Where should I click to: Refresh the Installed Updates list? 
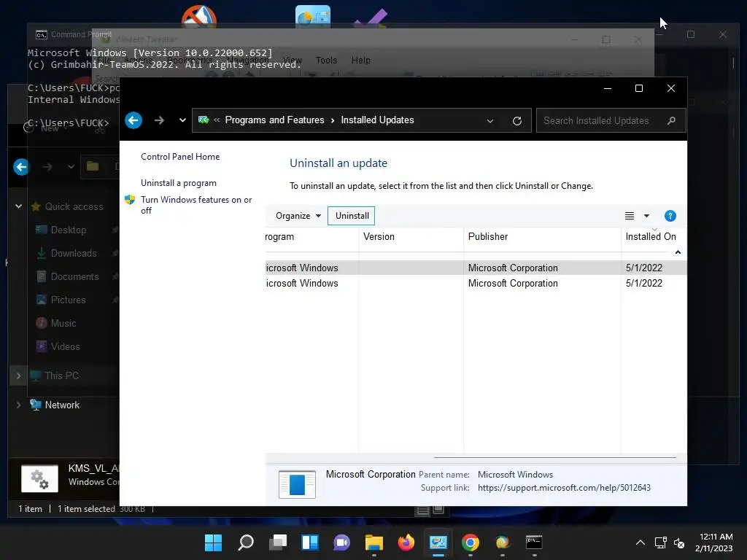pos(517,121)
